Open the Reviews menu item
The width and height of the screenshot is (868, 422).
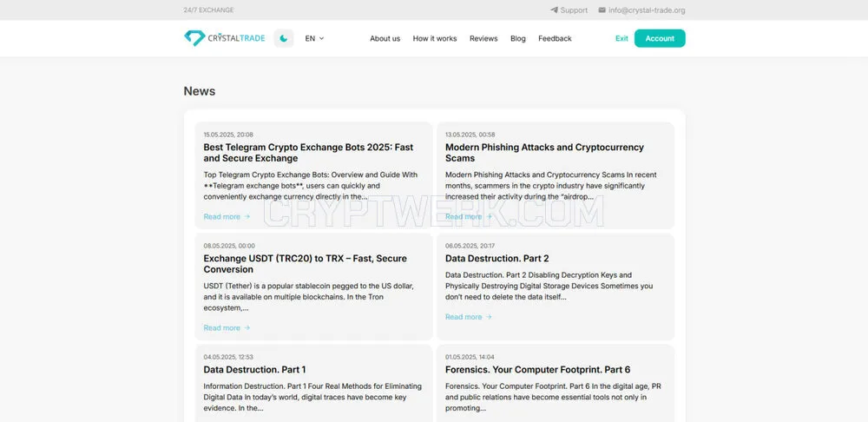483,38
